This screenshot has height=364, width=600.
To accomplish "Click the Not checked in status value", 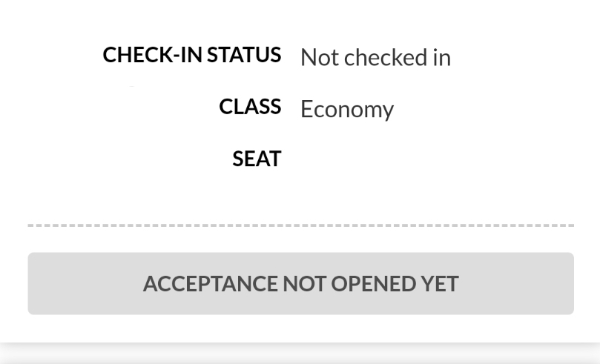I will pyautogui.click(x=376, y=57).
